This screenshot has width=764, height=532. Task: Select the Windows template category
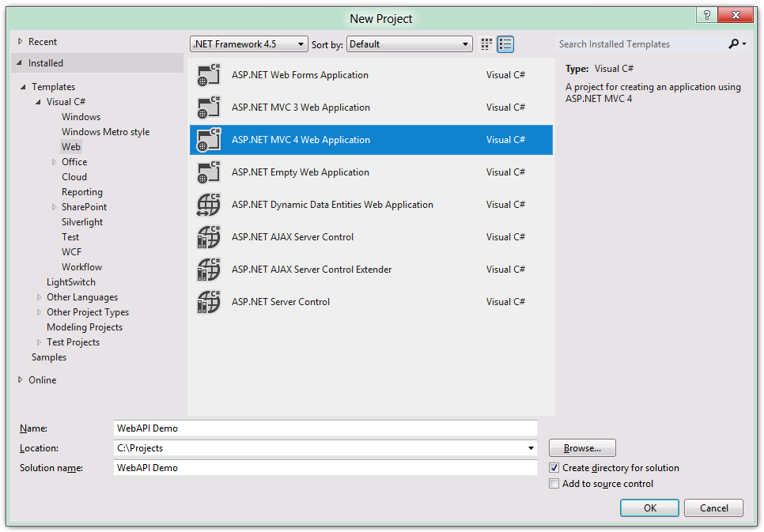point(81,117)
